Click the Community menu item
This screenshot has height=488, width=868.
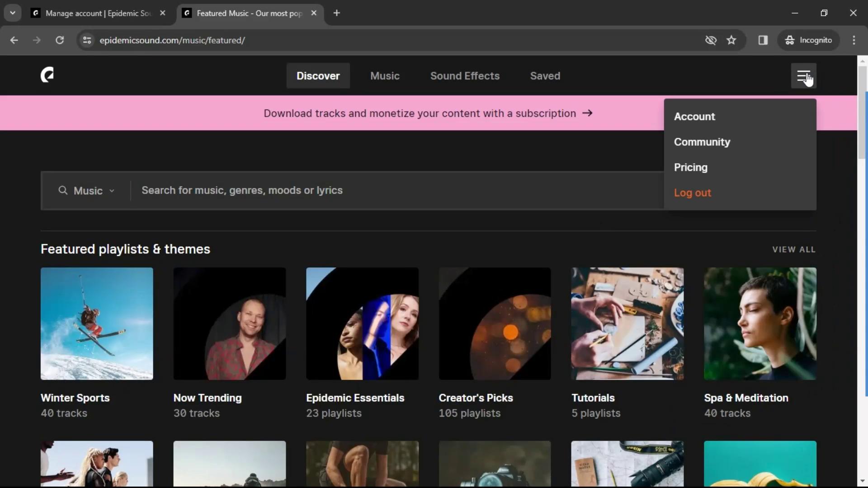(702, 141)
